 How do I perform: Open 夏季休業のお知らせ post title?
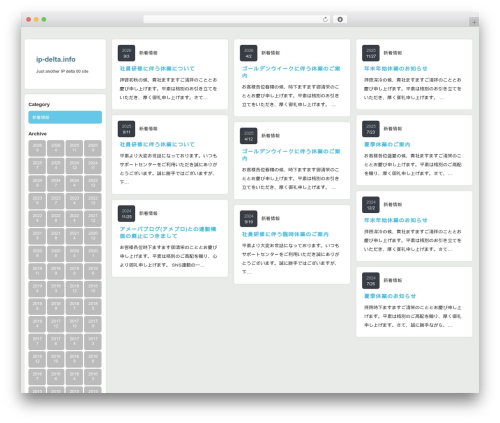[390, 296]
